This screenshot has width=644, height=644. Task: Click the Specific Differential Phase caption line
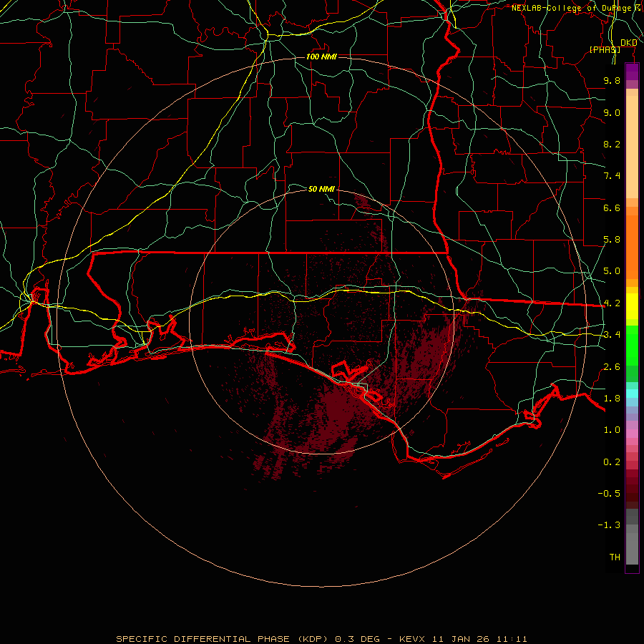tap(321, 639)
